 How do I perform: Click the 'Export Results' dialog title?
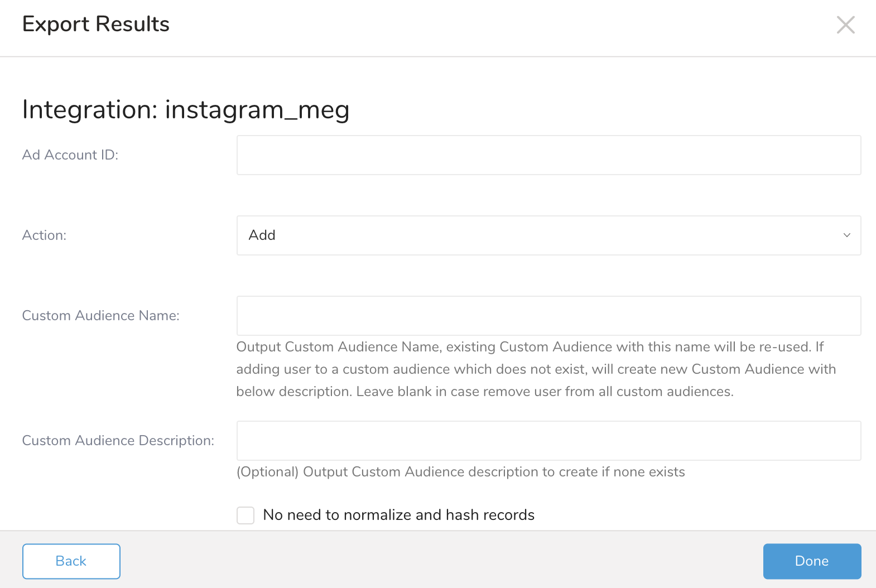coord(96,25)
